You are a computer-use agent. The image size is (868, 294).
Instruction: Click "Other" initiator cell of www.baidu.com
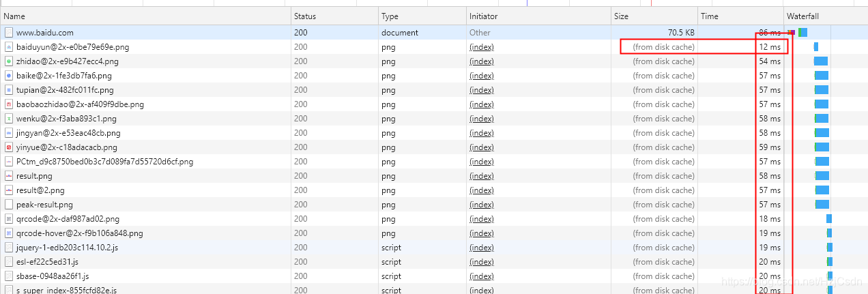480,33
